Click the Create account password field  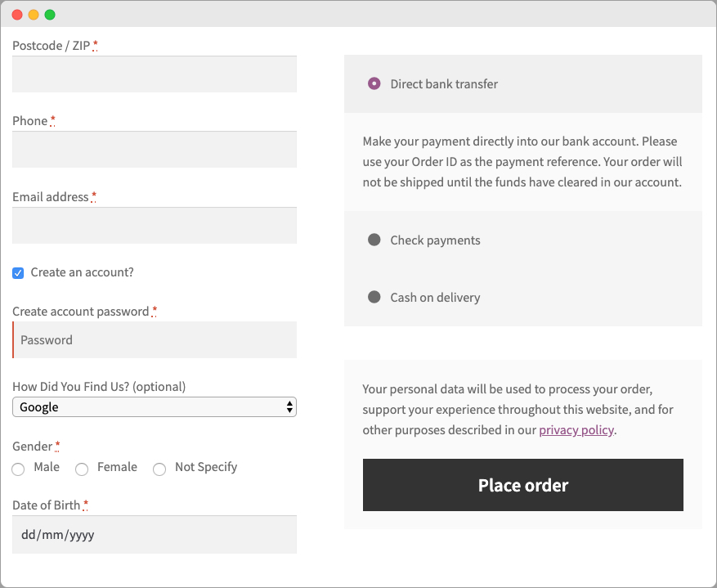click(155, 339)
